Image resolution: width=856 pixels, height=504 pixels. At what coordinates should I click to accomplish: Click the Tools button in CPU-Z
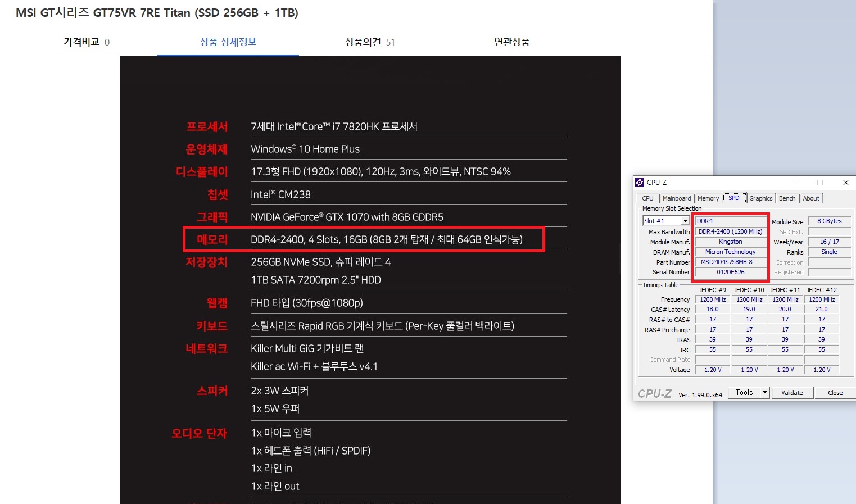744,393
